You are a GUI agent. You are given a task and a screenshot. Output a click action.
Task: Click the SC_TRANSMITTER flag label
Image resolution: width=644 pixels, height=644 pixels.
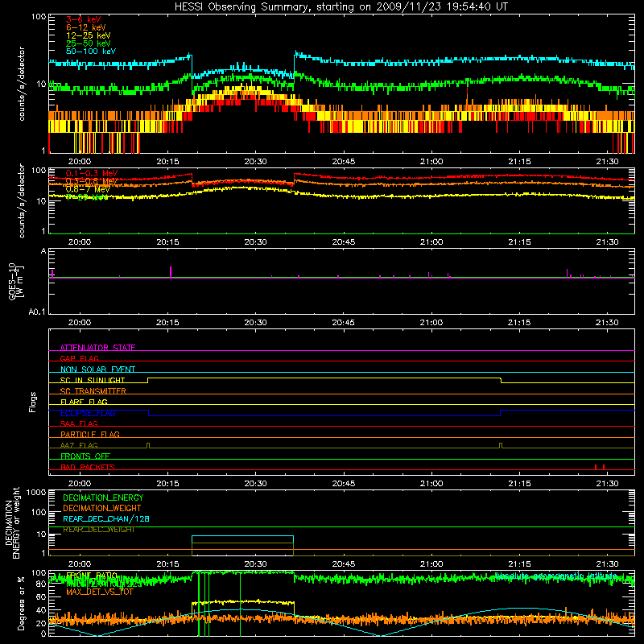(x=93, y=391)
